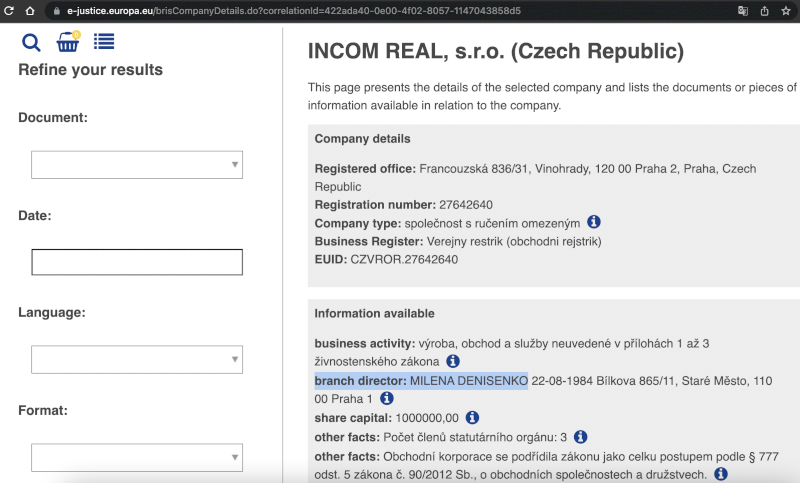Click the padlock site security icon
Viewport: 800px width, 483px height.
click(57, 11)
